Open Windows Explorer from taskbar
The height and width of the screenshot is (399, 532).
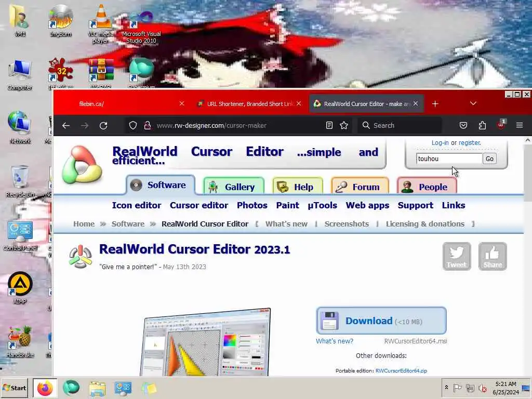click(97, 388)
